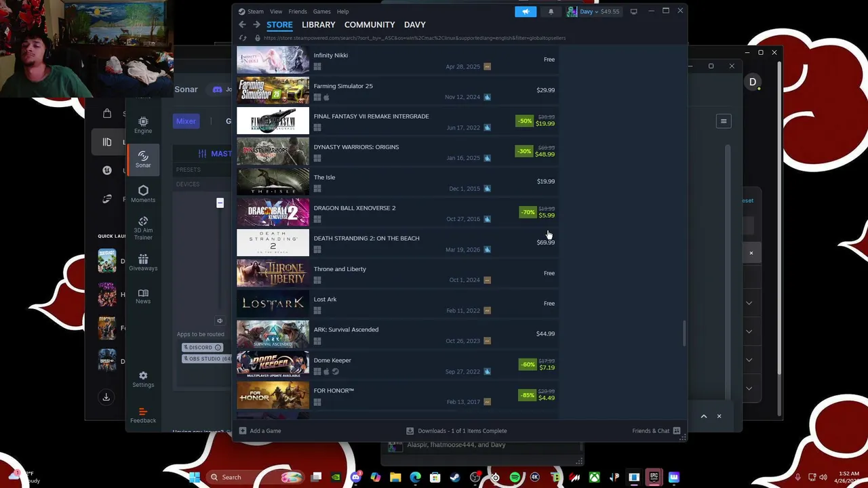Open the Friends menu in Steam
This screenshot has height=488, width=868.
298,12
